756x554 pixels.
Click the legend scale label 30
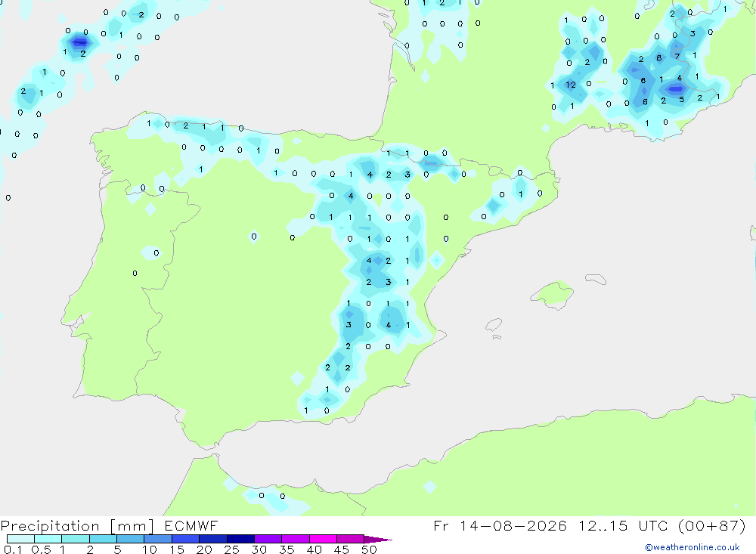click(x=259, y=549)
